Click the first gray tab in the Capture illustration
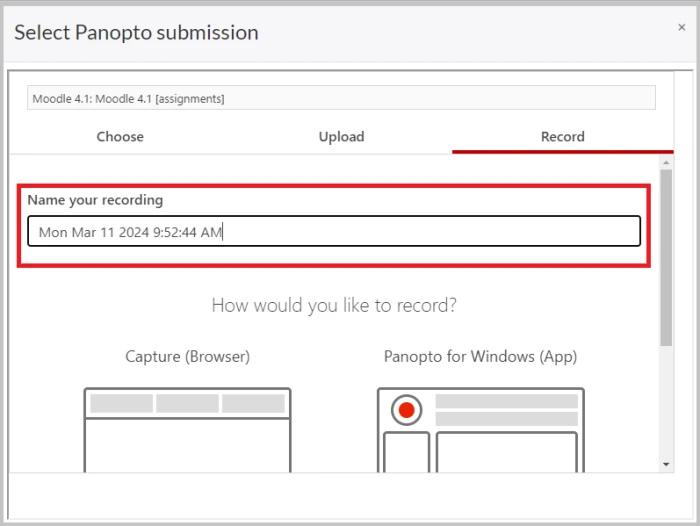This screenshot has height=526, width=700. (x=121, y=403)
